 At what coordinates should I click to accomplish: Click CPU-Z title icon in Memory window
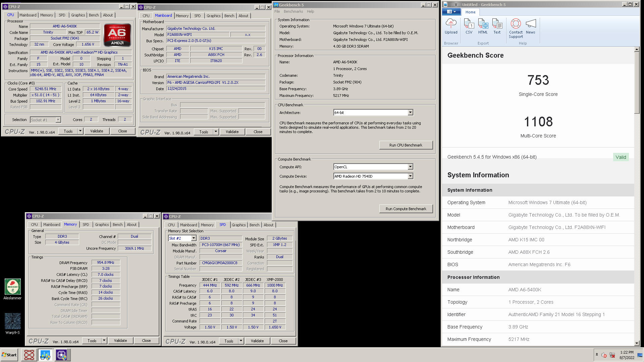[x=29, y=216]
